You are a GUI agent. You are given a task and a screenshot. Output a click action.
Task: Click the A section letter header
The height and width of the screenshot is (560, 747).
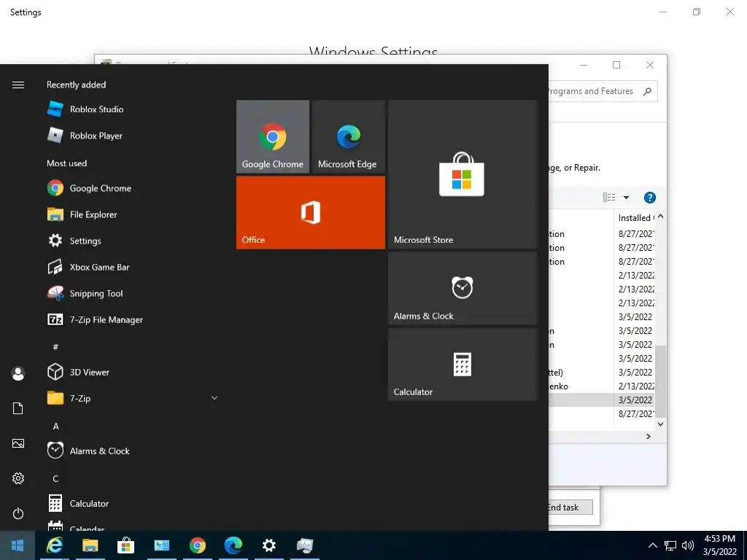(55, 426)
